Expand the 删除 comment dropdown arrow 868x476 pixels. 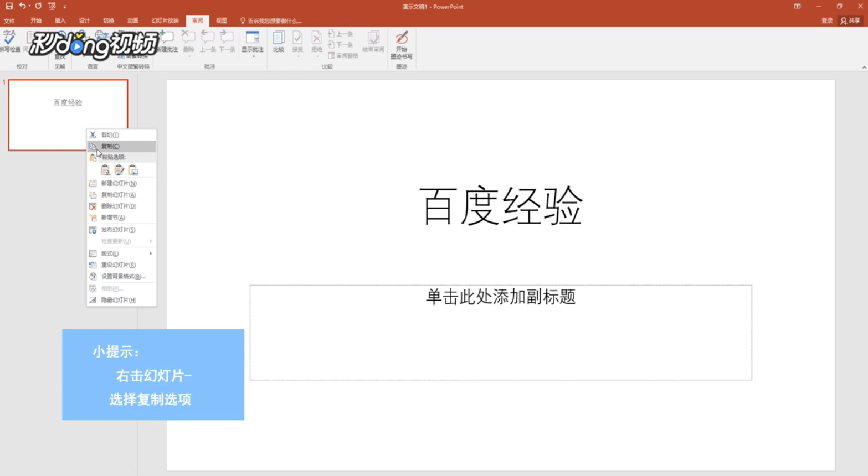click(189, 56)
